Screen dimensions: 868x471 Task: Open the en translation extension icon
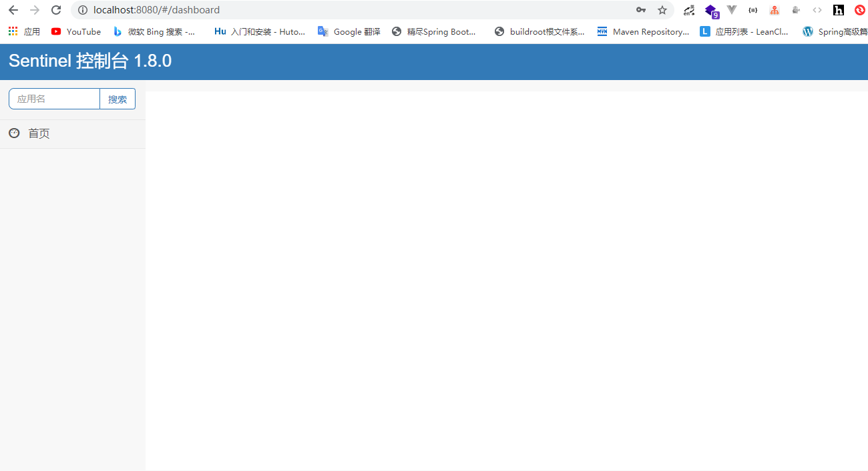[689, 10]
